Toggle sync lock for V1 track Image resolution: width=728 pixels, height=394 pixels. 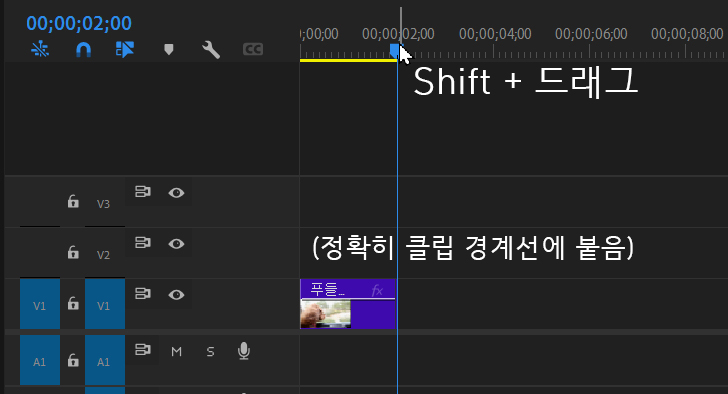tap(143, 294)
